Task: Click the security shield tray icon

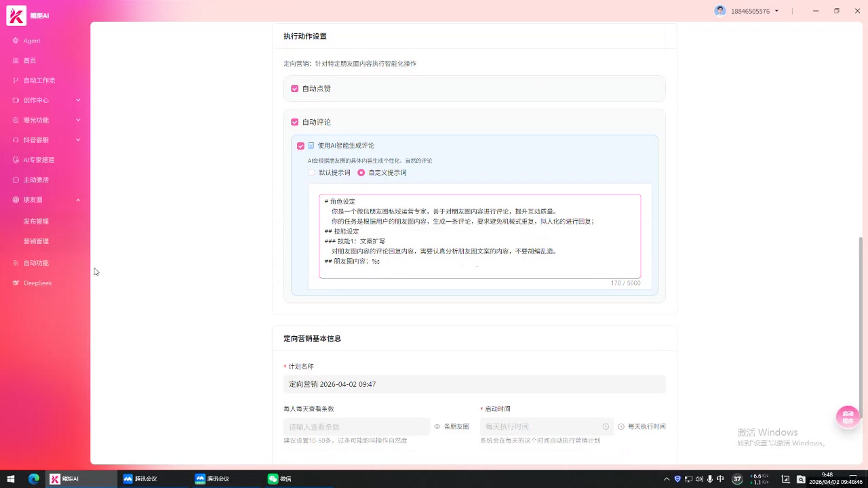Action: coord(677,479)
